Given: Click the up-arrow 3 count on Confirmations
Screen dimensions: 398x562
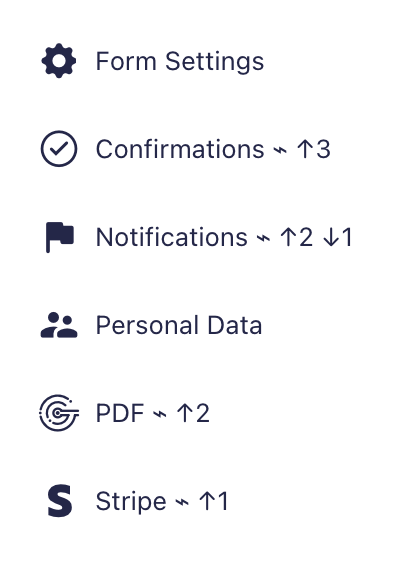Looking at the screenshot, I should (x=313, y=149).
